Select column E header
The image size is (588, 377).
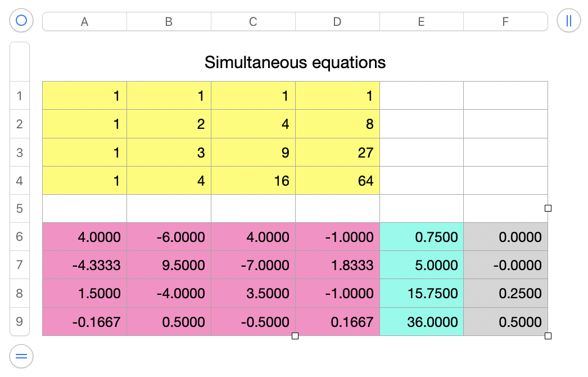(x=422, y=21)
